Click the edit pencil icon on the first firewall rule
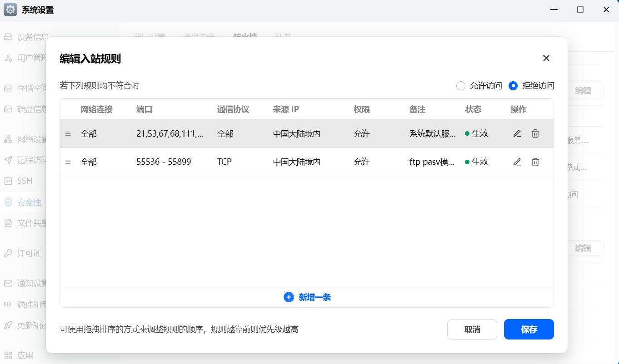Viewport: 619px width, 364px height. pos(517,133)
